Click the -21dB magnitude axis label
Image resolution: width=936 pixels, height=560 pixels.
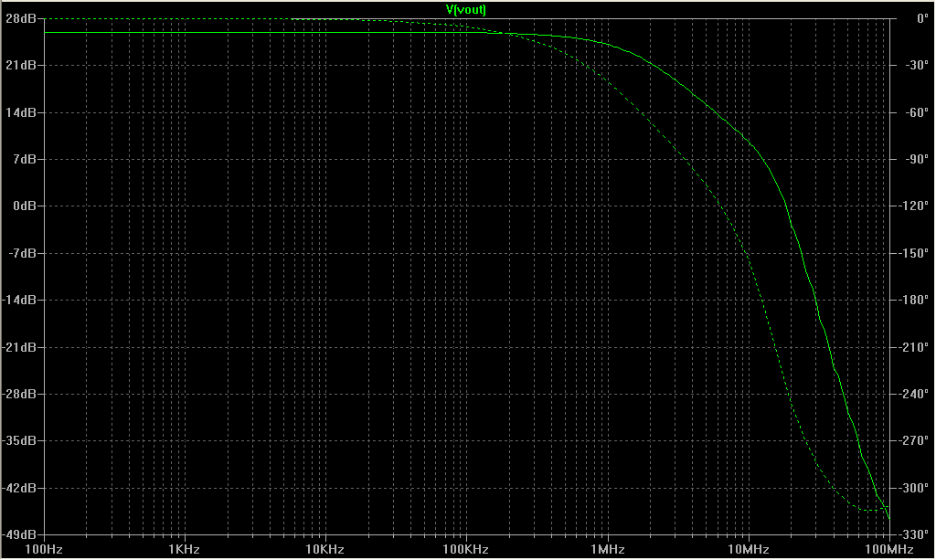click(19, 346)
